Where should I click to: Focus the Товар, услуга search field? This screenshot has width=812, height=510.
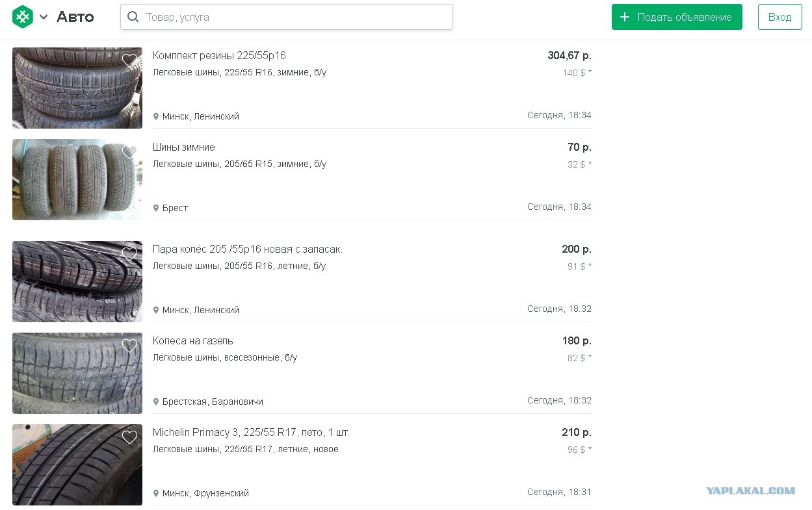[287, 17]
